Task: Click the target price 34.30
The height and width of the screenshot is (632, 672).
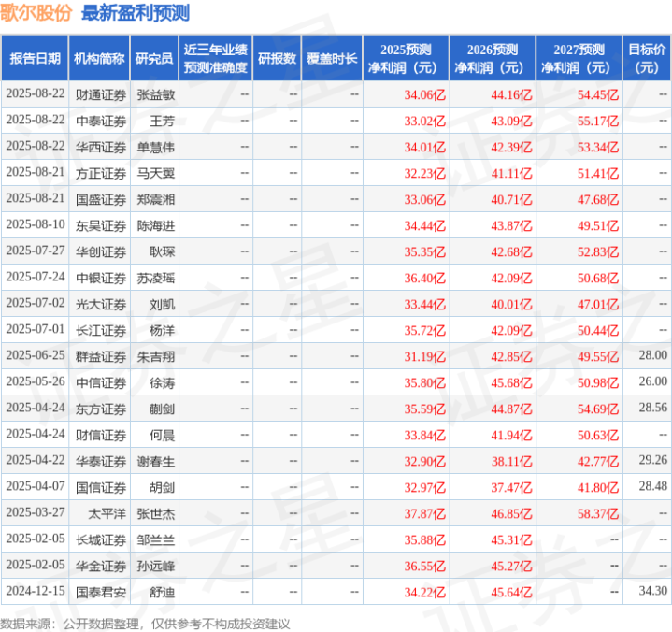Action: [x=652, y=591]
